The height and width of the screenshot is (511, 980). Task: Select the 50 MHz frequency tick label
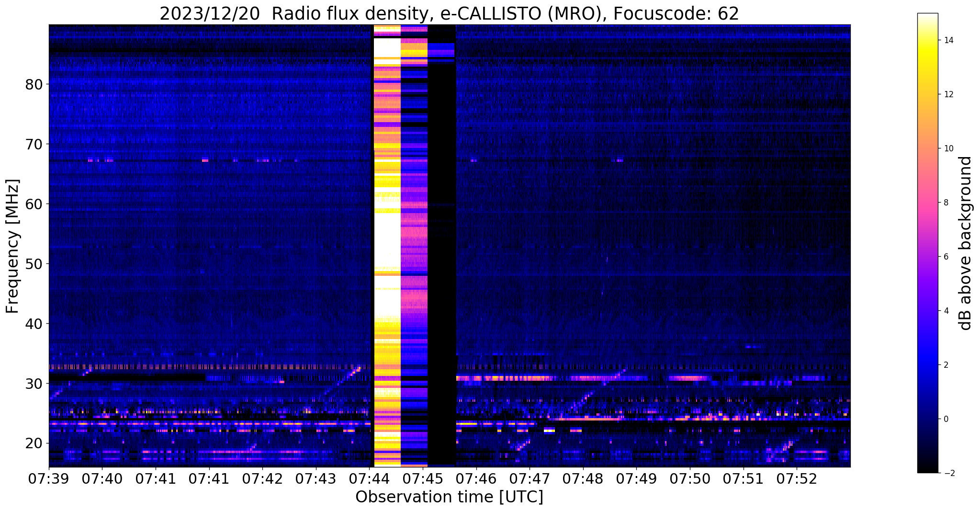pyautogui.click(x=34, y=264)
